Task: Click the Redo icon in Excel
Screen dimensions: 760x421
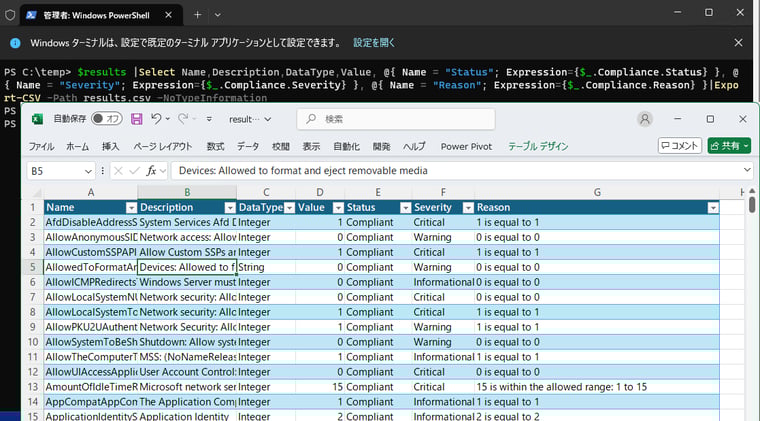Action: point(183,119)
